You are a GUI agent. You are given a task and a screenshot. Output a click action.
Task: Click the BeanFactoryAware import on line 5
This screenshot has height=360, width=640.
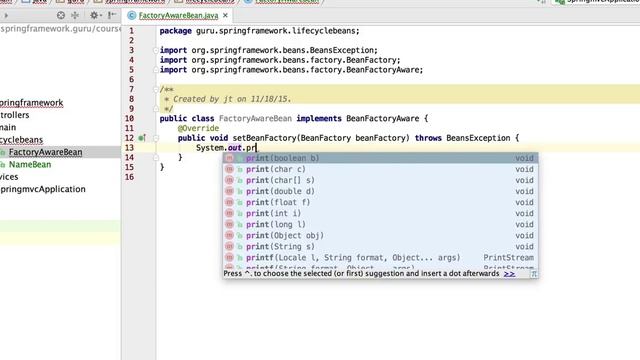coord(291,70)
